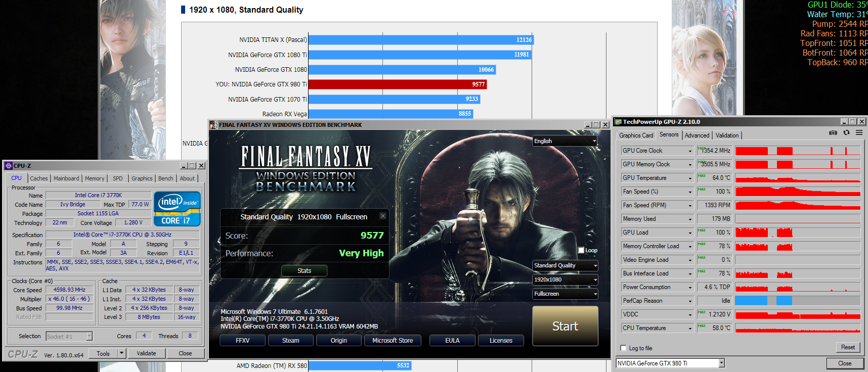Expand the Fan Speed (RPM) sensor dropdown
The width and height of the screenshot is (868, 372).
coord(690,205)
